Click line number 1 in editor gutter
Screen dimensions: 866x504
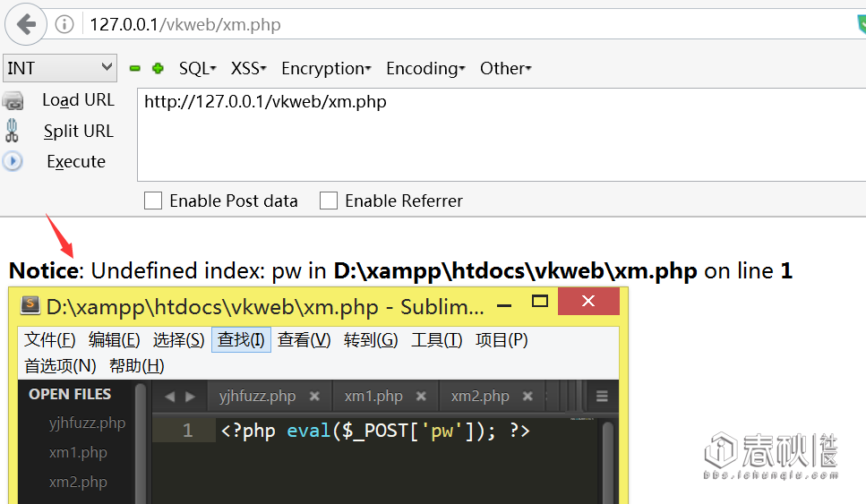click(x=188, y=431)
